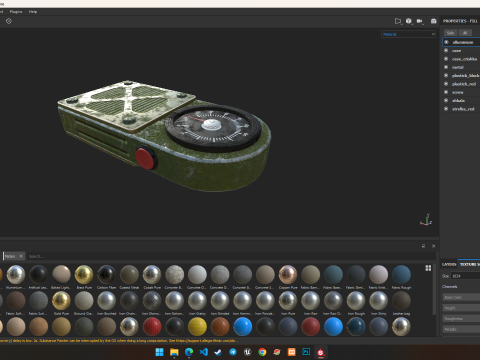Open the texture Size dropdown
Image resolution: width=480 pixels, height=360 pixels.
click(466, 276)
